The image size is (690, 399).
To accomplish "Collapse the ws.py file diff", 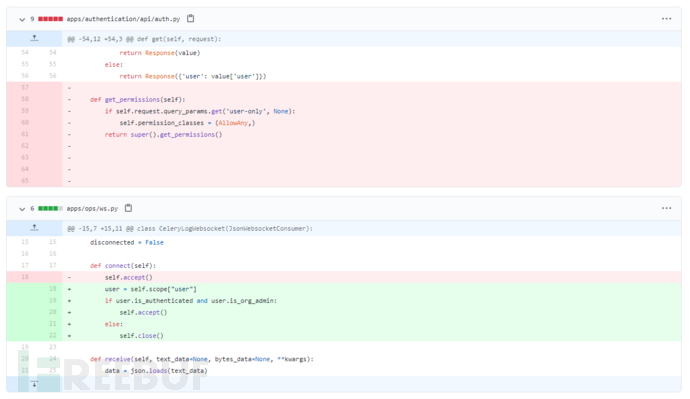I will [x=22, y=209].
